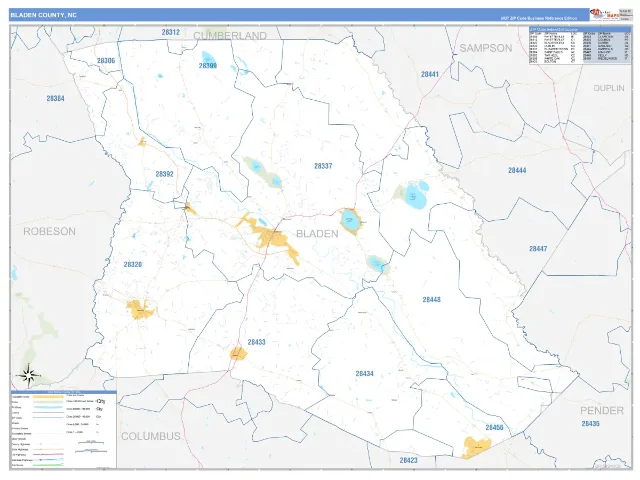Click the CUMBERLAND county name
Image resolution: width=640 pixels, height=480 pixels.
click(230, 36)
